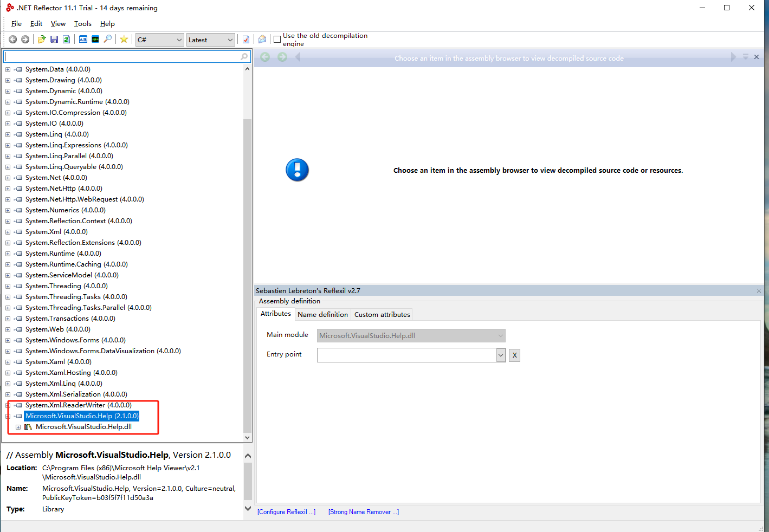Screen dimensions: 769x532
Task: Click green back arrow in decompiler pane
Action: tap(265, 57)
